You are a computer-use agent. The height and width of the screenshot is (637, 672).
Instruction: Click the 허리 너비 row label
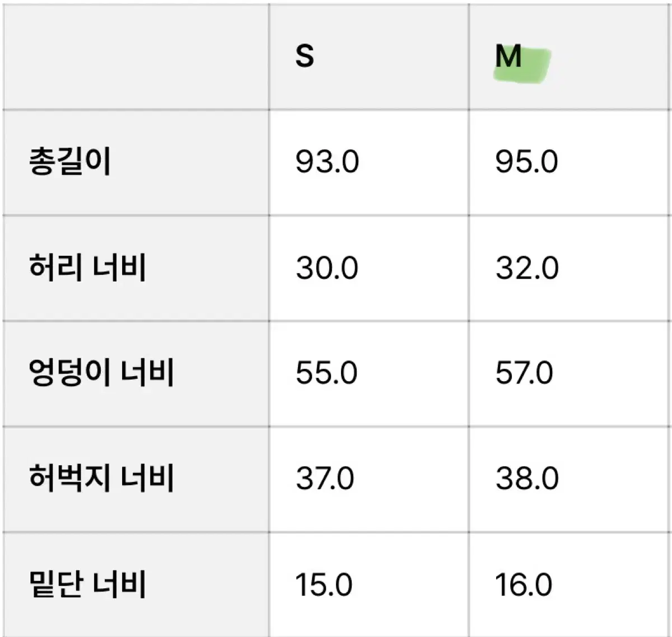(87, 267)
